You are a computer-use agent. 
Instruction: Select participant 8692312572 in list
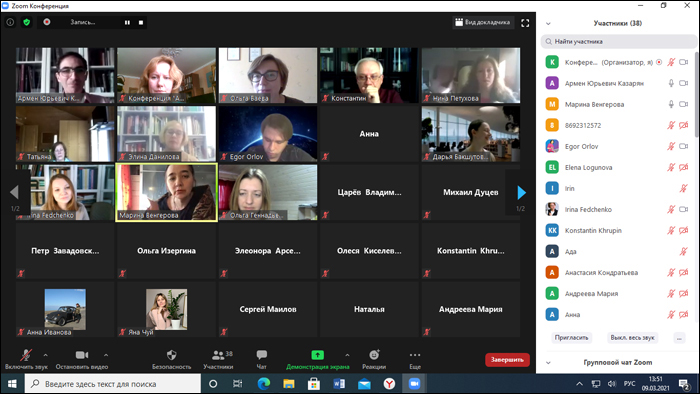point(619,125)
